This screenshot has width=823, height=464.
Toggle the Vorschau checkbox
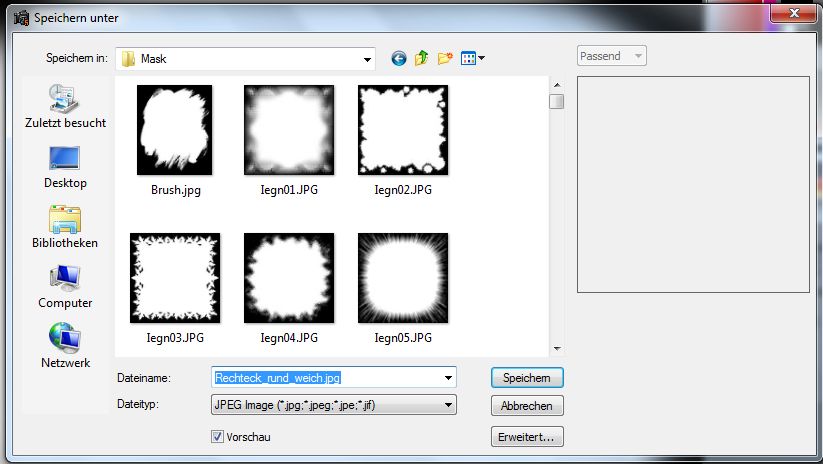[217, 437]
